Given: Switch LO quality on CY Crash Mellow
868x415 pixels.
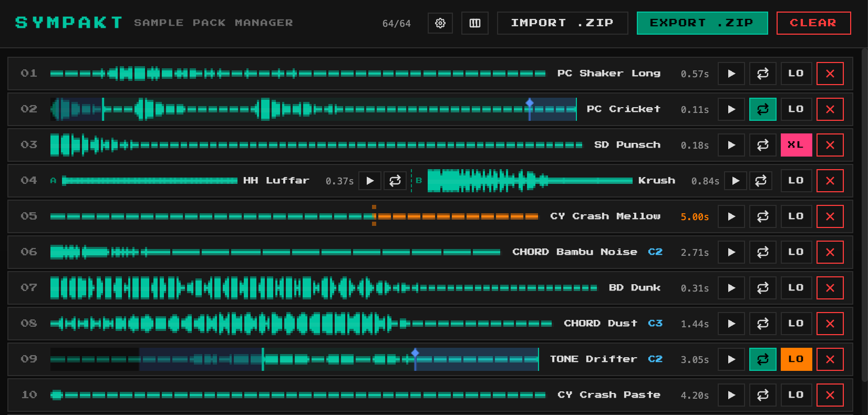Looking at the screenshot, I should click(796, 216).
